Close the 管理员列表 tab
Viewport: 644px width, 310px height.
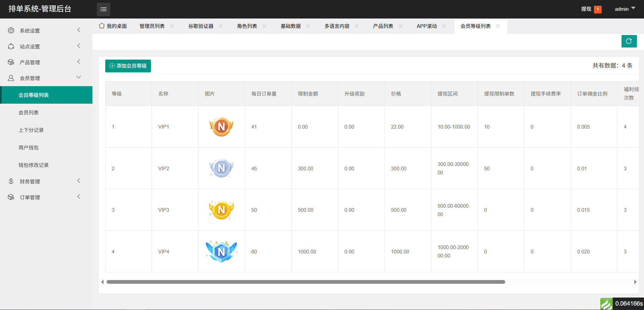click(172, 26)
